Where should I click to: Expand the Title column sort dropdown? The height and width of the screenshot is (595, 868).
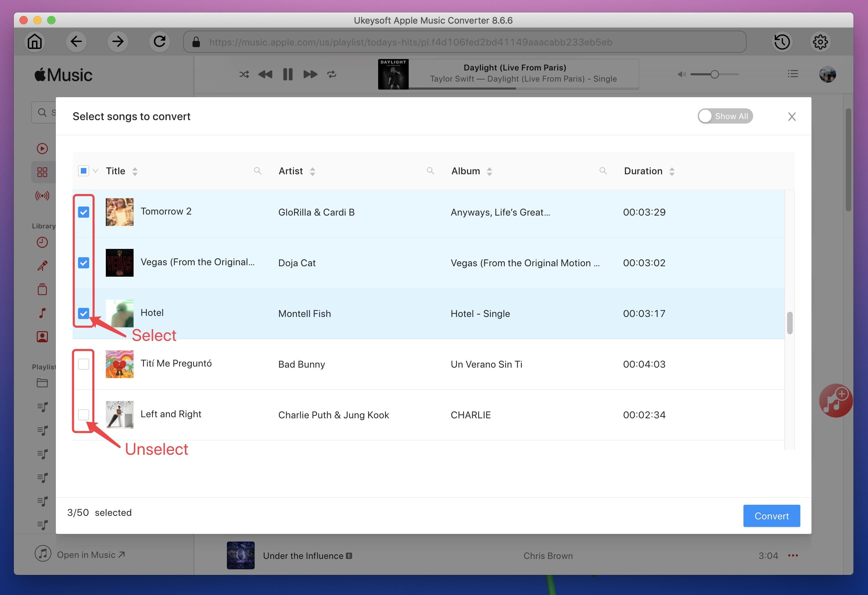pos(136,171)
